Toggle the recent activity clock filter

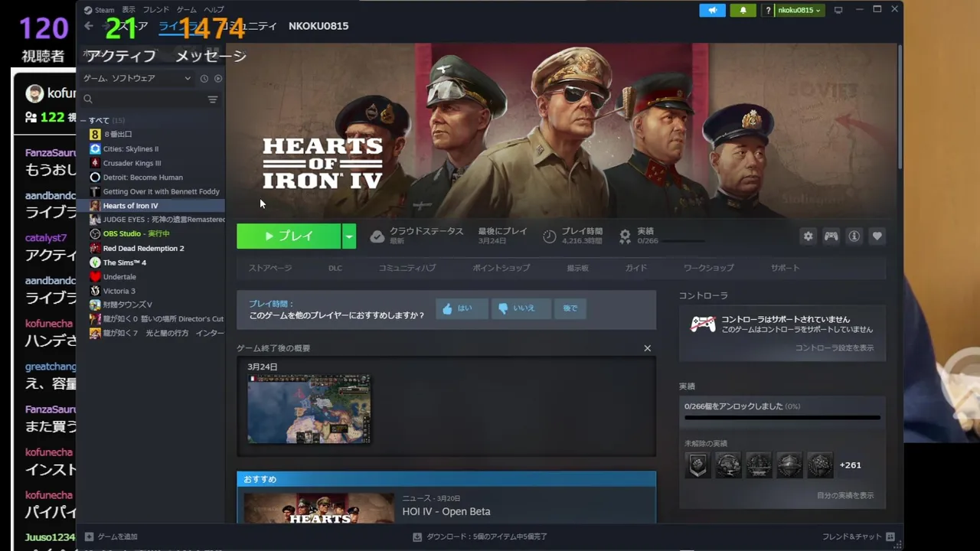pos(204,78)
